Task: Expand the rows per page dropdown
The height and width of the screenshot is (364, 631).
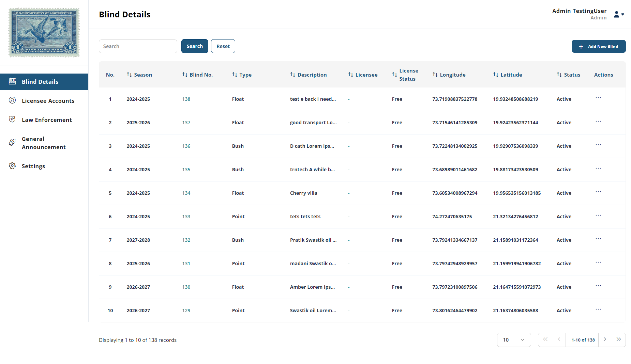Action: [514, 340]
